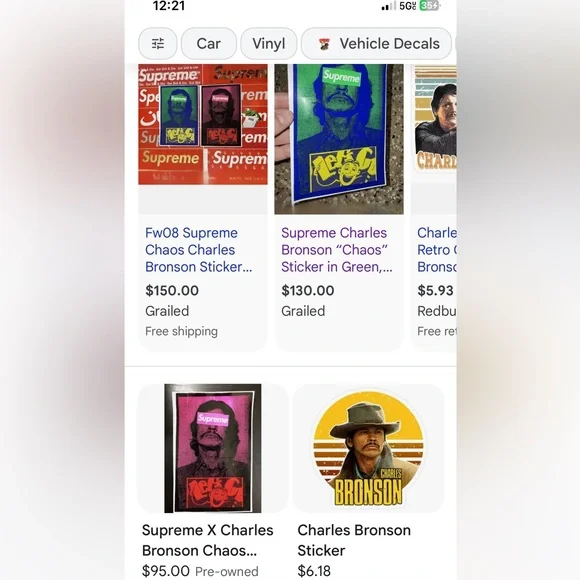Viewport: 580px width, 580px height.
Task: Tap the Vehicle Decals filter chip
Action: tap(376, 44)
